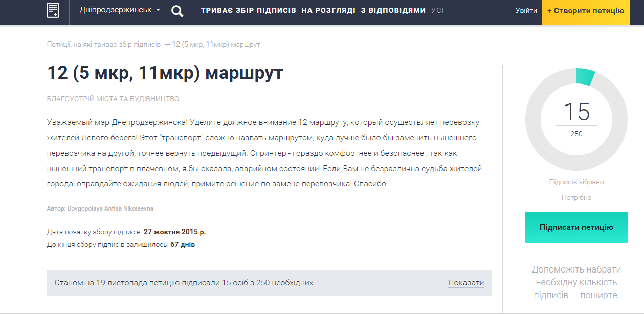Open category БЛАГОУСТРІЙ МІСТА ТА БУДІВНИЦТВО
Viewport: 644px width, 314px height.
pos(113,99)
